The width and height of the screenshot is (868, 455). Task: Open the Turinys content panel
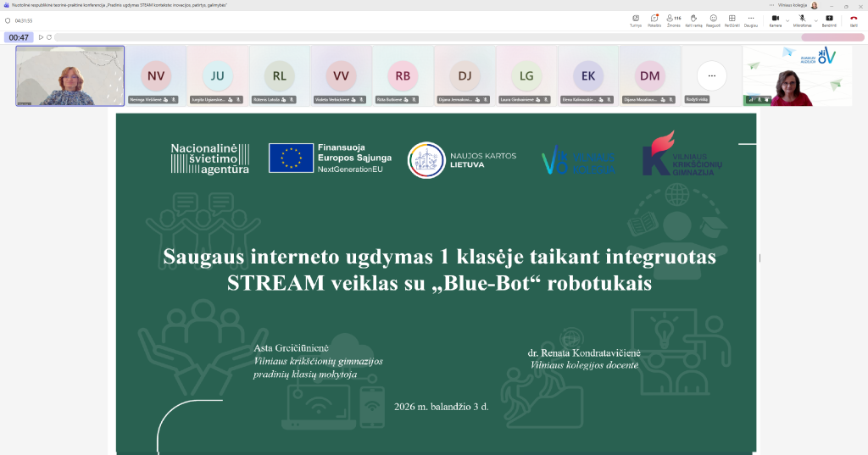coord(636,19)
